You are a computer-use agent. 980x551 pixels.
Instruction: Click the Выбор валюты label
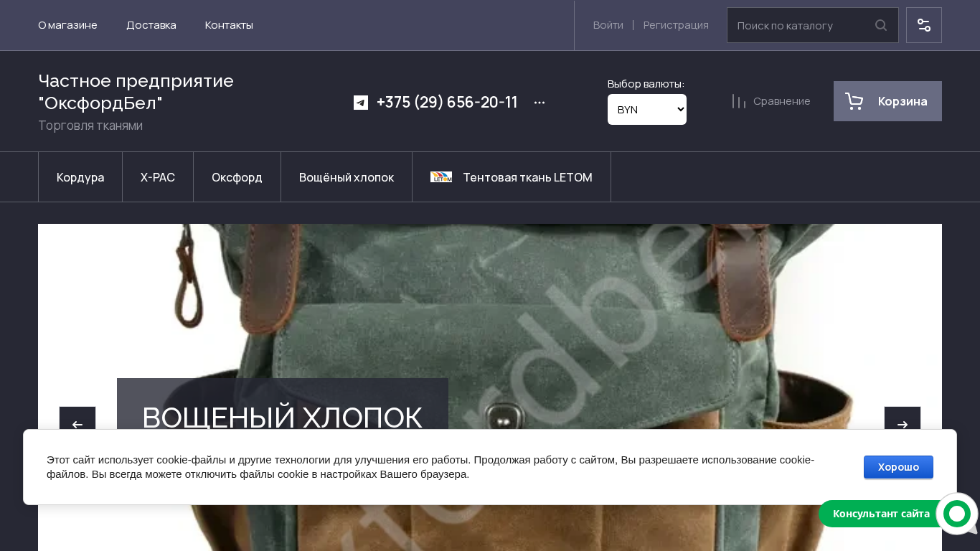[646, 84]
